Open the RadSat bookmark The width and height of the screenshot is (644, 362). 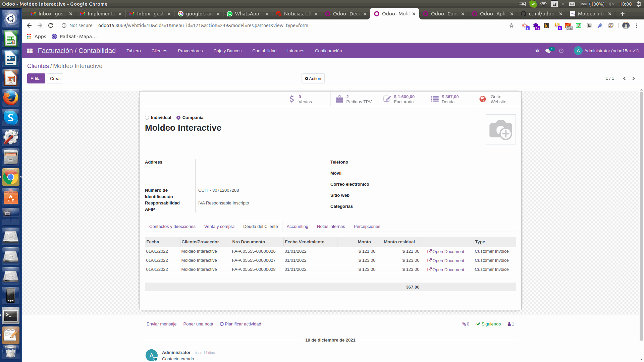[74, 37]
